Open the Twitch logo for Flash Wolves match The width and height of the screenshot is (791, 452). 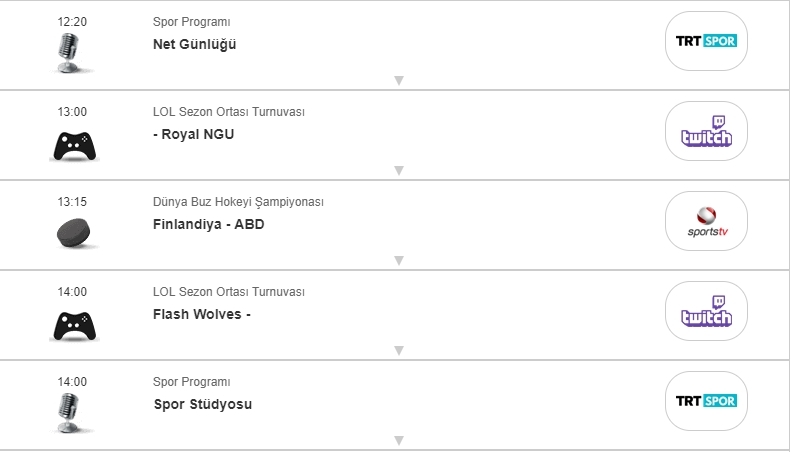coord(706,311)
